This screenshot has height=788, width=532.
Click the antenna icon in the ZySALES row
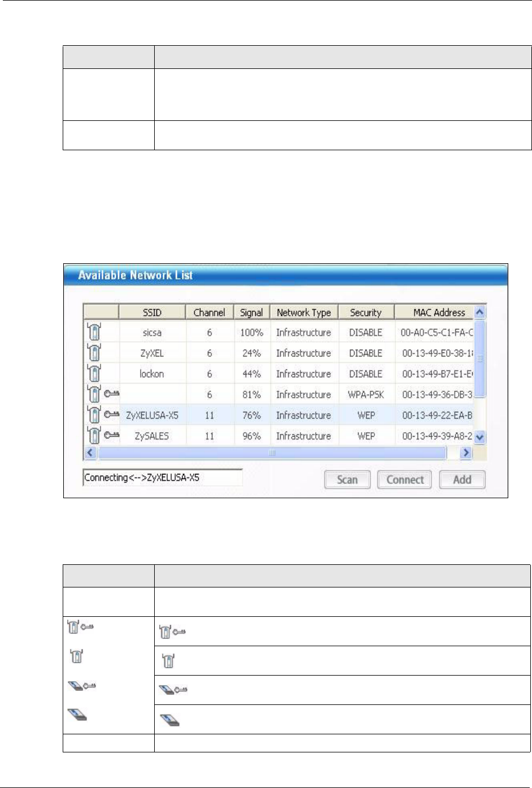94,436
